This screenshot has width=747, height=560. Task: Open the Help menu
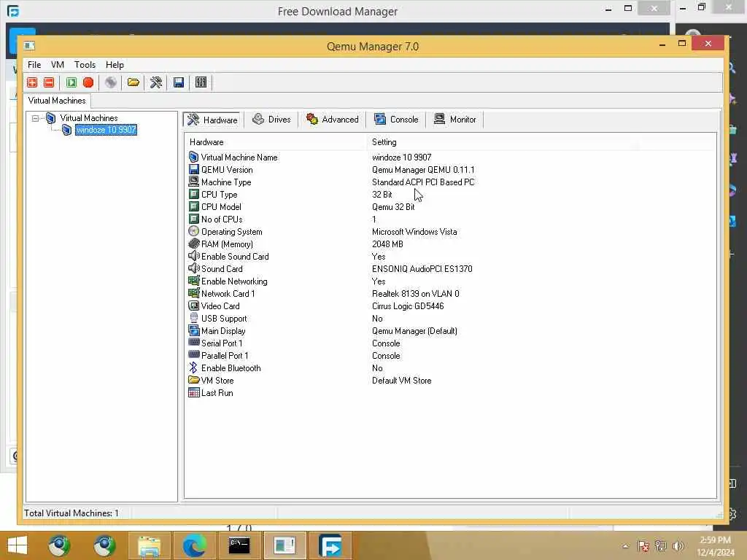pyautogui.click(x=115, y=65)
